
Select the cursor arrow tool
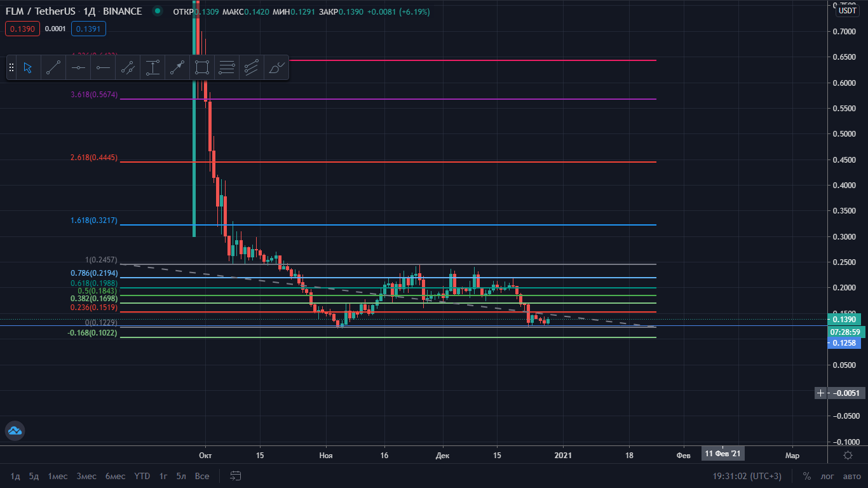pos(29,67)
